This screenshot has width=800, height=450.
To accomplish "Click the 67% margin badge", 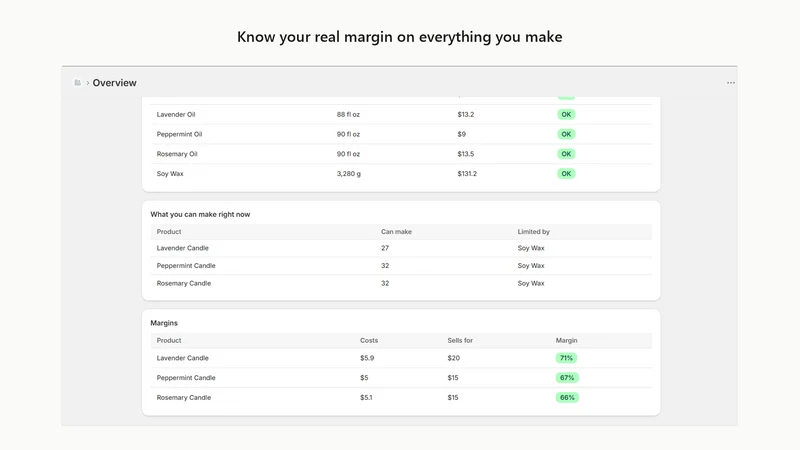I will tap(567, 378).
